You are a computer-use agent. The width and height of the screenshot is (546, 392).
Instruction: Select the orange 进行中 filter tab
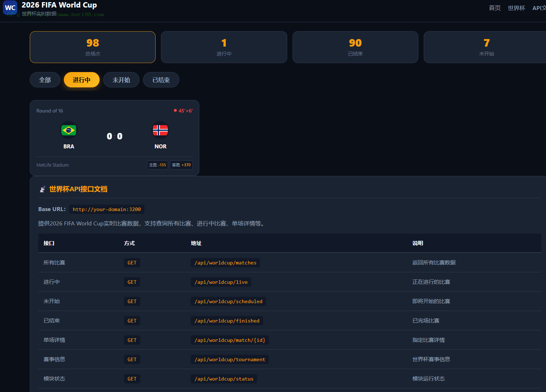tap(82, 80)
